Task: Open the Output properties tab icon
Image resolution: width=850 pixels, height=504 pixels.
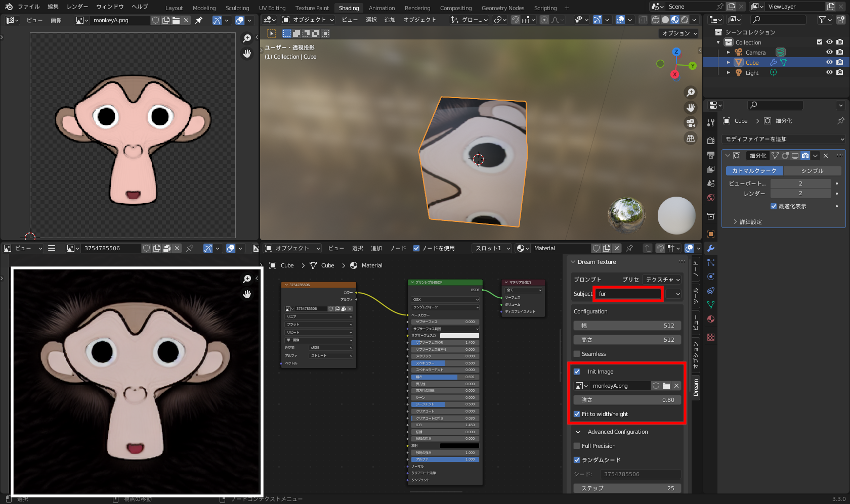Action: [711, 155]
